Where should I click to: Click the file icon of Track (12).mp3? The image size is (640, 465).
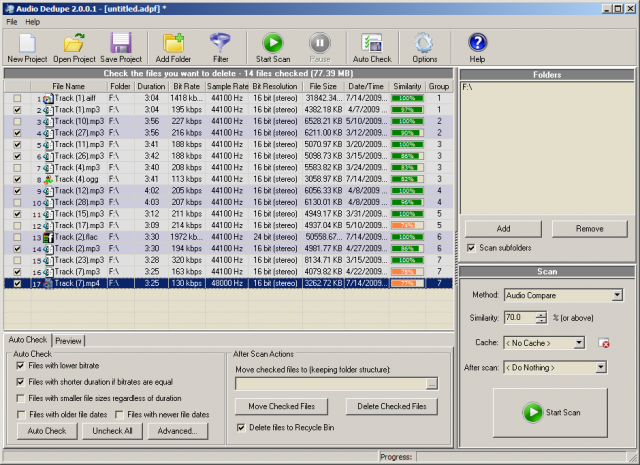[48, 191]
